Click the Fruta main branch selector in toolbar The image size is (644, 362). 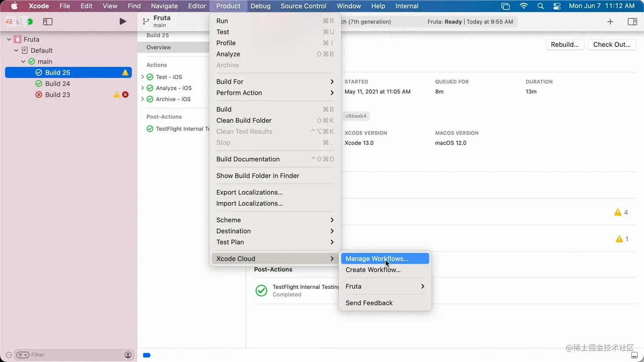[x=157, y=21]
